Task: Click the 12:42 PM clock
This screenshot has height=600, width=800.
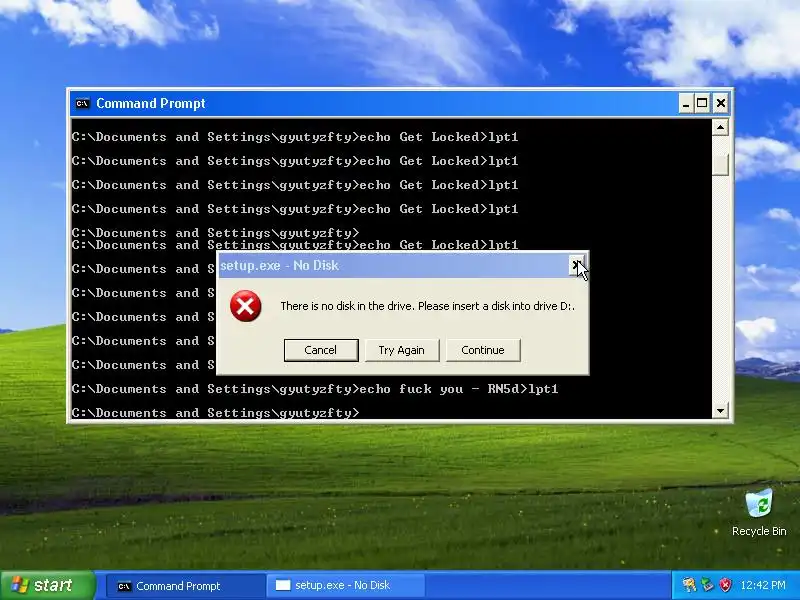Action: coord(763,585)
